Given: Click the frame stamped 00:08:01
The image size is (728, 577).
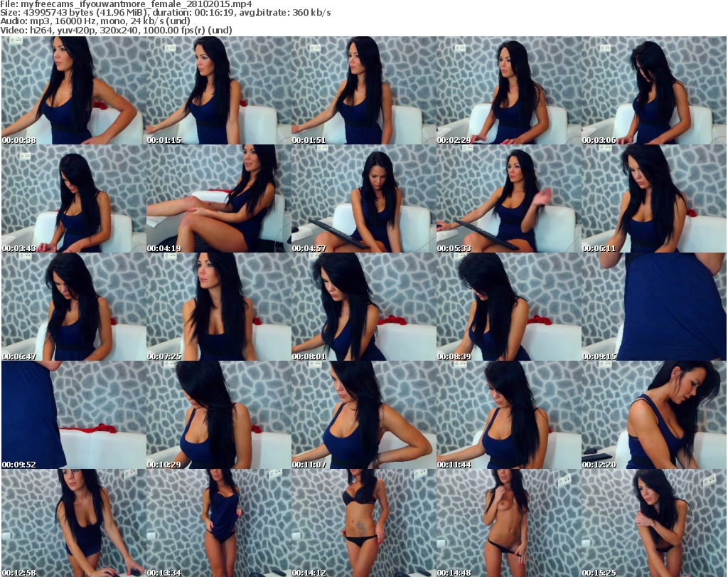Looking at the screenshot, I should coord(363,307).
